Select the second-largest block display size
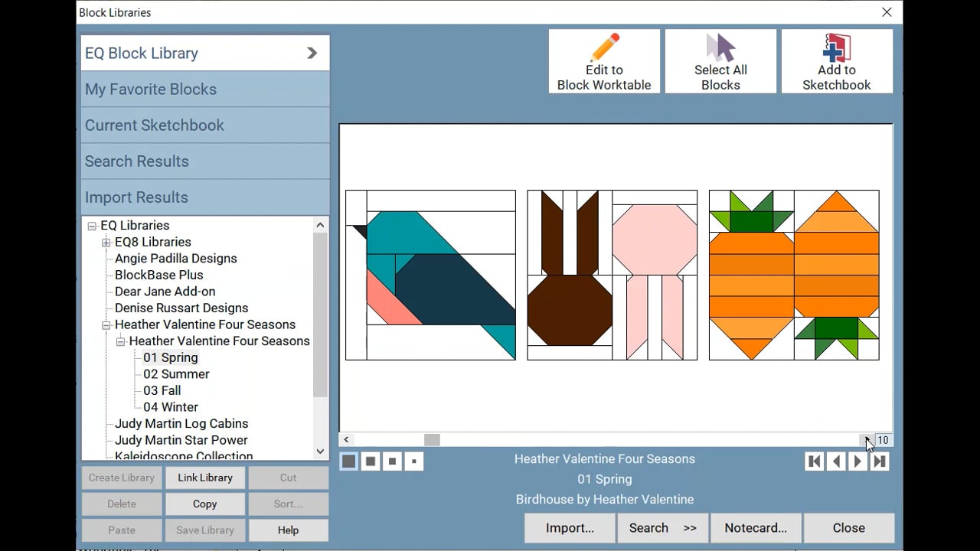 tap(371, 461)
